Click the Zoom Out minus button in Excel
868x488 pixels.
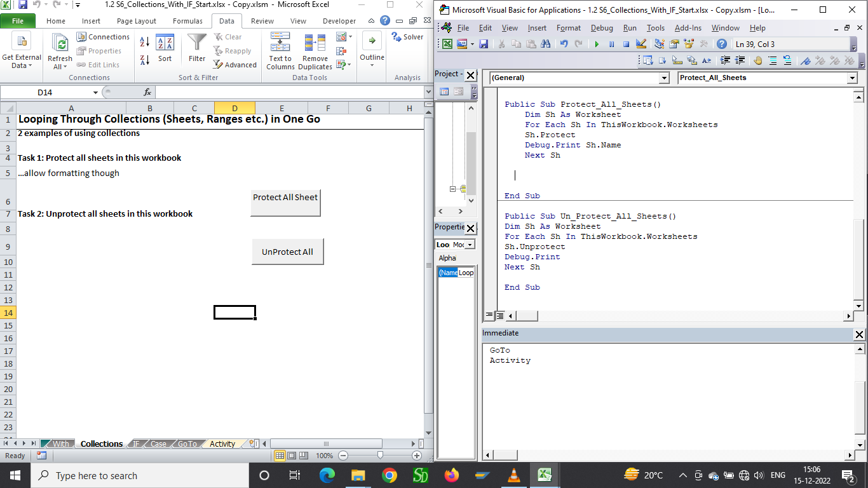pyautogui.click(x=343, y=456)
